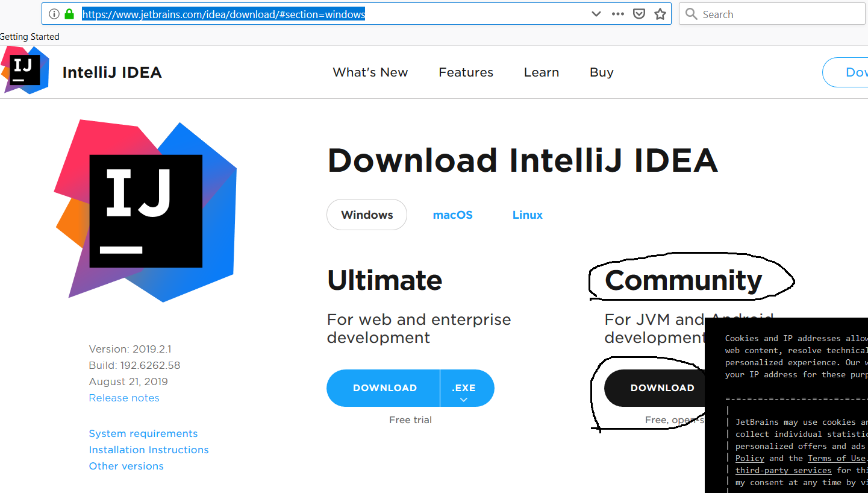Click the large IntelliJ IDEA logo image

[145, 210]
